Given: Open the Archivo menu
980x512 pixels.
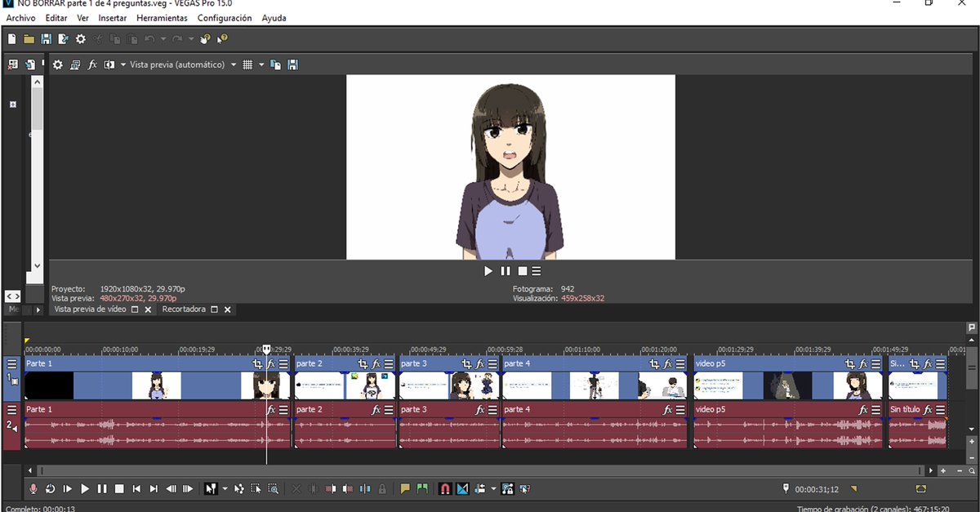Looking at the screenshot, I should pos(21,17).
